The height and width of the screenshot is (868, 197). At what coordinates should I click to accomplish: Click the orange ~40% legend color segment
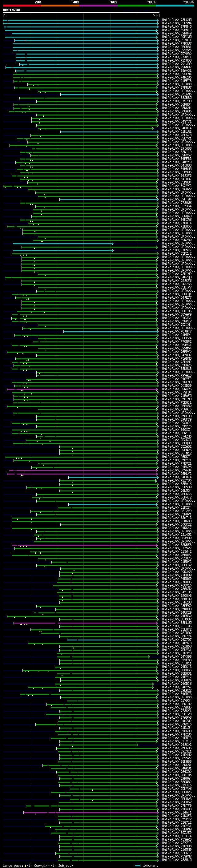point(60,6)
